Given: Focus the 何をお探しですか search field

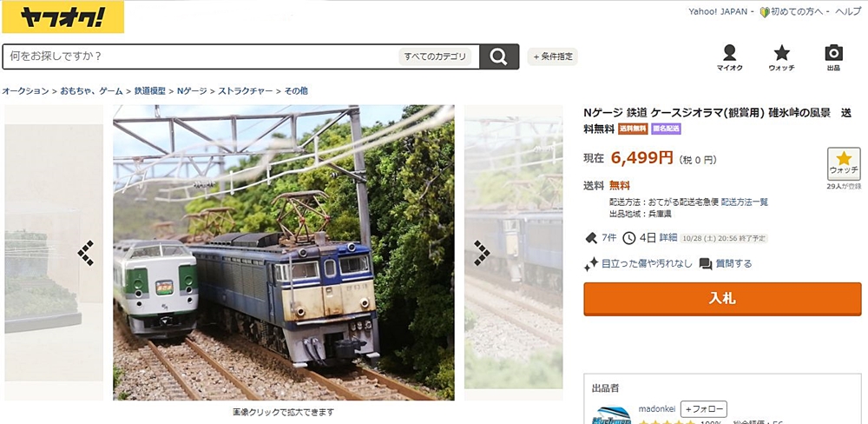Looking at the screenshot, I should point(200,56).
